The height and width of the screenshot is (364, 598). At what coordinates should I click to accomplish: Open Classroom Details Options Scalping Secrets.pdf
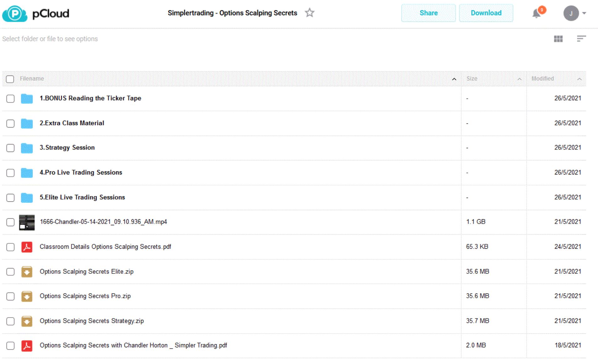point(105,247)
